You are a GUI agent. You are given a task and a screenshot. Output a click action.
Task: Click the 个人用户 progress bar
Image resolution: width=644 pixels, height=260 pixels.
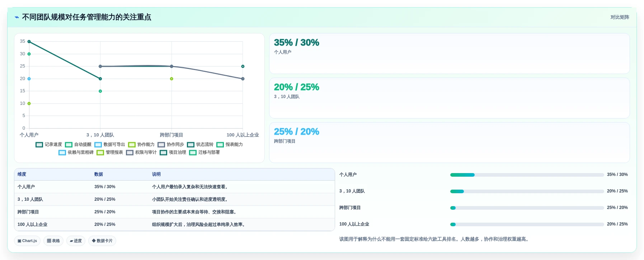(x=527, y=175)
